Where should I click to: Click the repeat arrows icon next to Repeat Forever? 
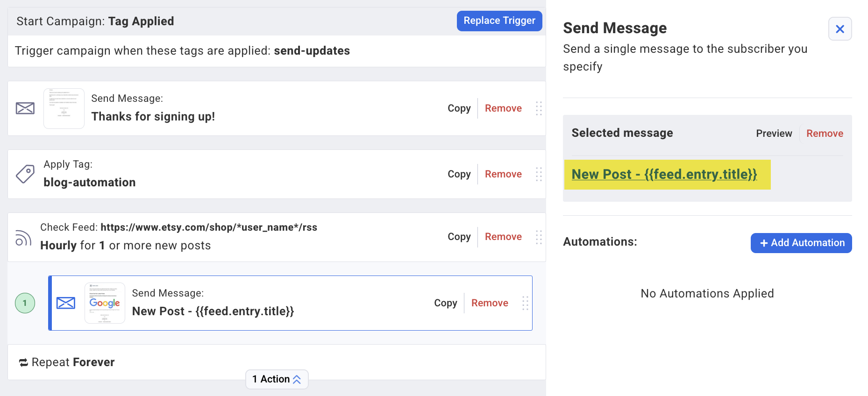click(23, 362)
